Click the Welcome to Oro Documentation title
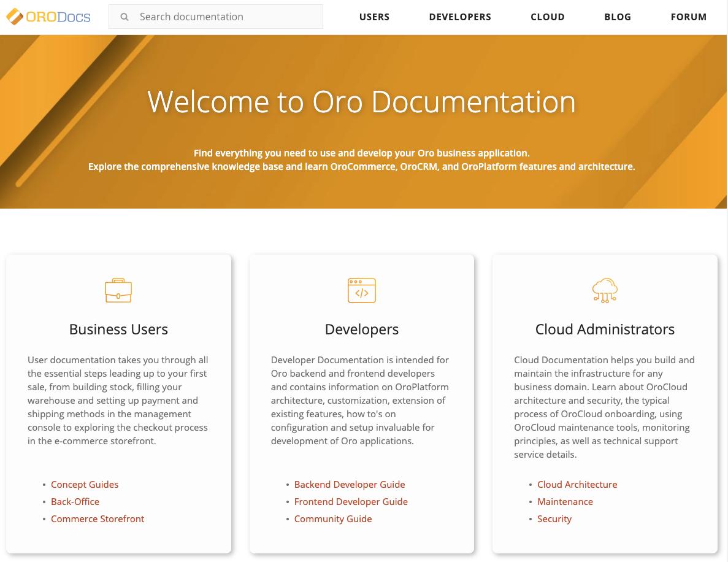This screenshot has height=562, width=728. tap(362, 101)
